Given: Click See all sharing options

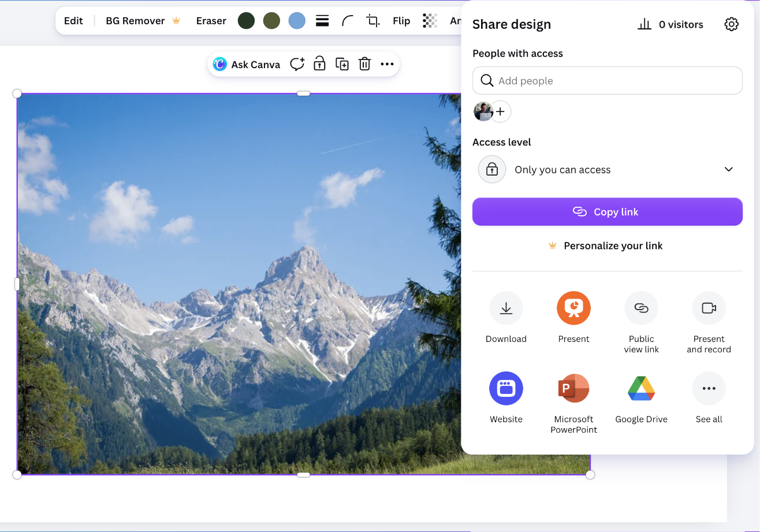Looking at the screenshot, I should (709, 388).
